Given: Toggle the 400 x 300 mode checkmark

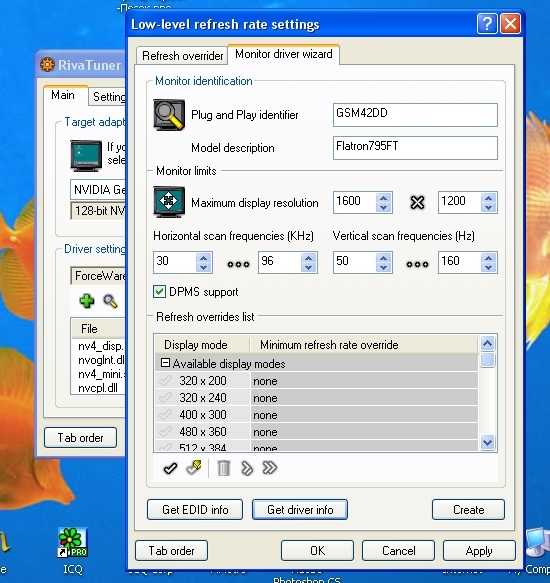Looking at the screenshot, I should 165,415.
